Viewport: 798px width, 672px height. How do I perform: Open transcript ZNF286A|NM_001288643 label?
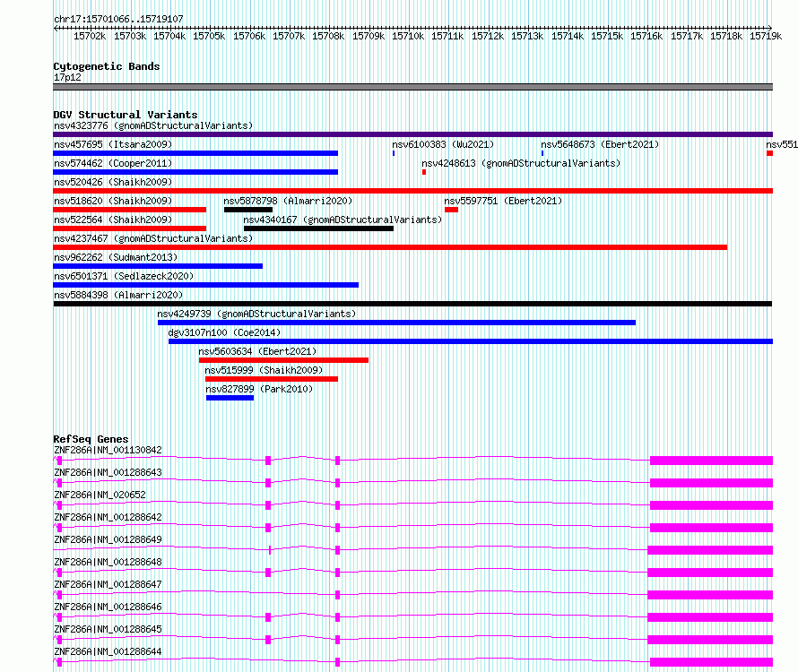click(108, 472)
